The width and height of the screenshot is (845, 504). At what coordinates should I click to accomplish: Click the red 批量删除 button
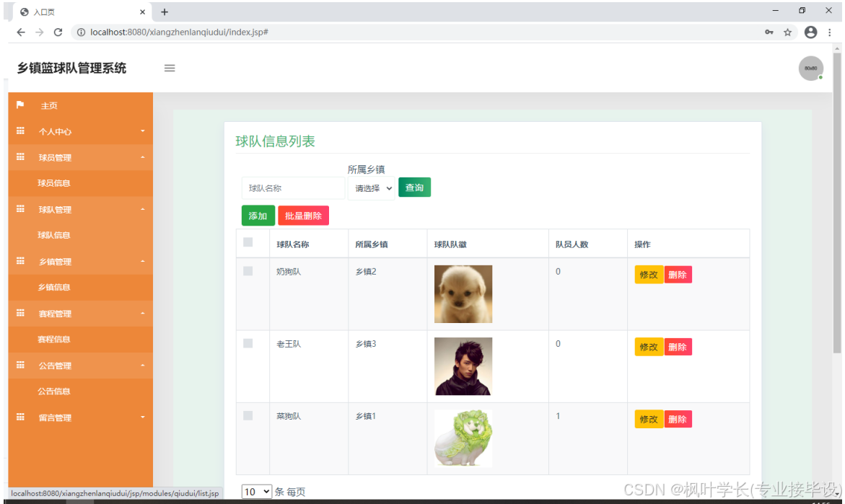click(x=303, y=216)
